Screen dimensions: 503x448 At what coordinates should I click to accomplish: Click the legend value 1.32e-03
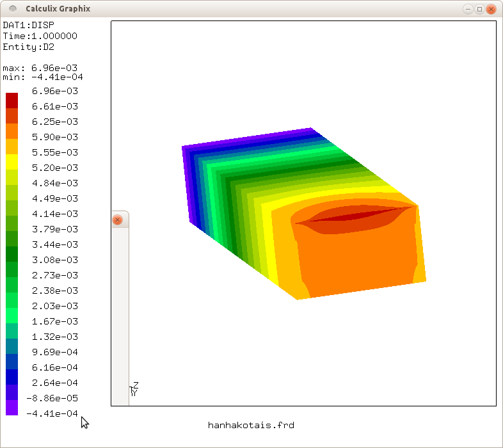coord(55,337)
